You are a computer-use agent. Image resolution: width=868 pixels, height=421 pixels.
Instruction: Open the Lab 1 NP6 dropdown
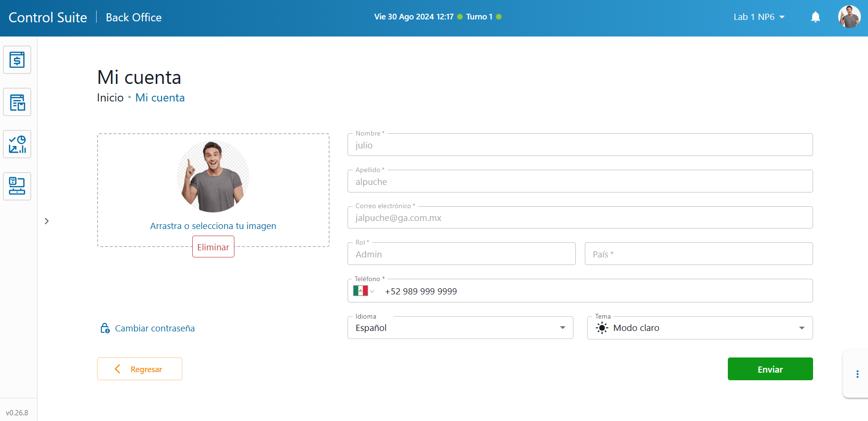point(759,17)
